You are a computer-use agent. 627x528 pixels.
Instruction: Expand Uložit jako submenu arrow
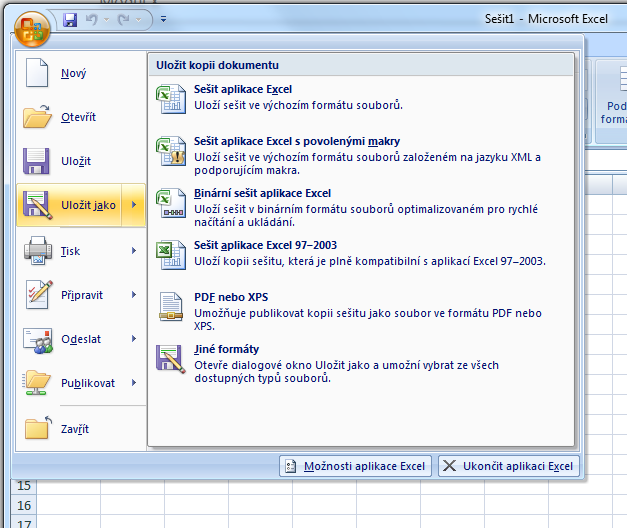pos(134,205)
